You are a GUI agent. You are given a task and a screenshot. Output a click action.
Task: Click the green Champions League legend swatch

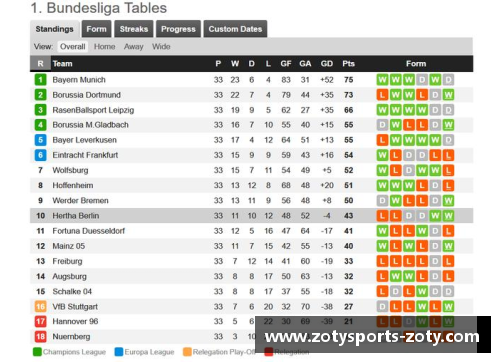[x=37, y=352]
